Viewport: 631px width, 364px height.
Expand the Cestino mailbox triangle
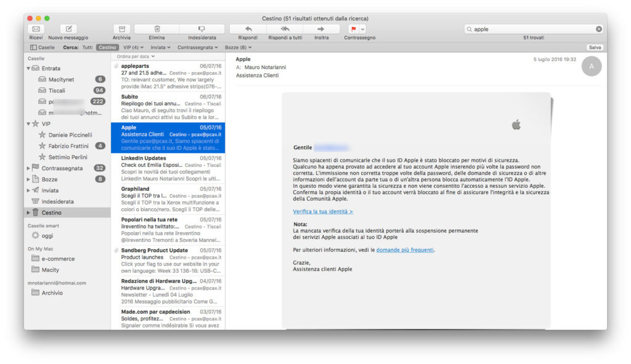point(28,212)
